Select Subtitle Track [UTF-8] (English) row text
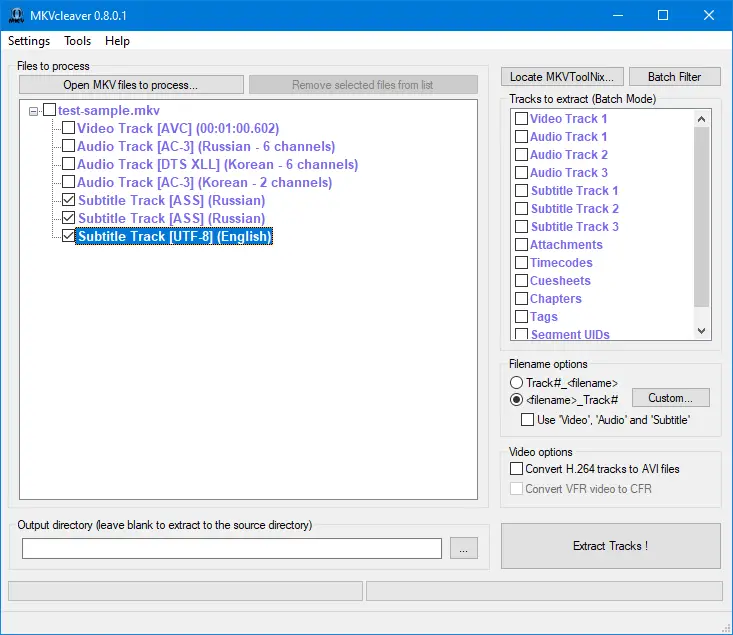 click(x=174, y=236)
